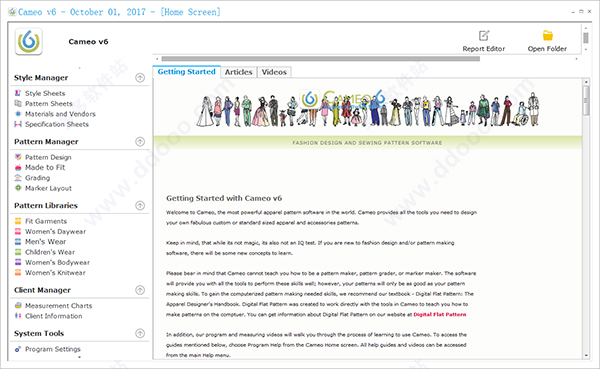Image resolution: width=600 pixels, height=369 pixels.
Task: Click the Men's Wear library icon
Action: (x=18, y=242)
